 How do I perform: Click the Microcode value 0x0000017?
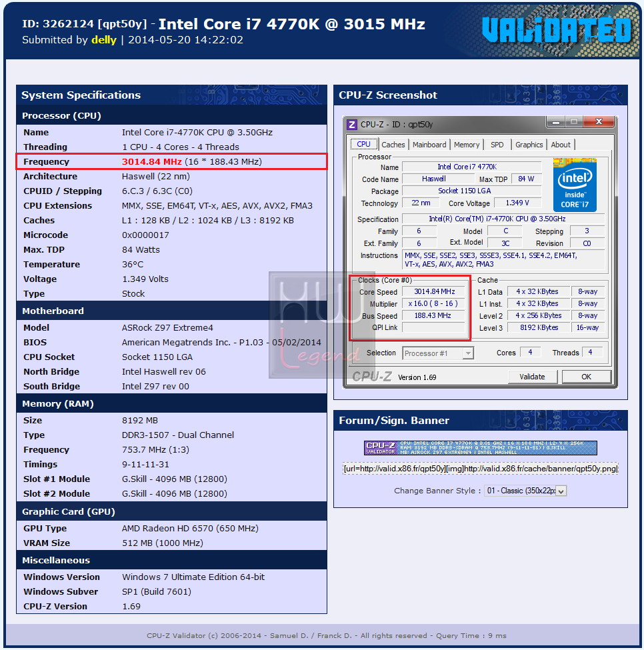tap(145, 235)
